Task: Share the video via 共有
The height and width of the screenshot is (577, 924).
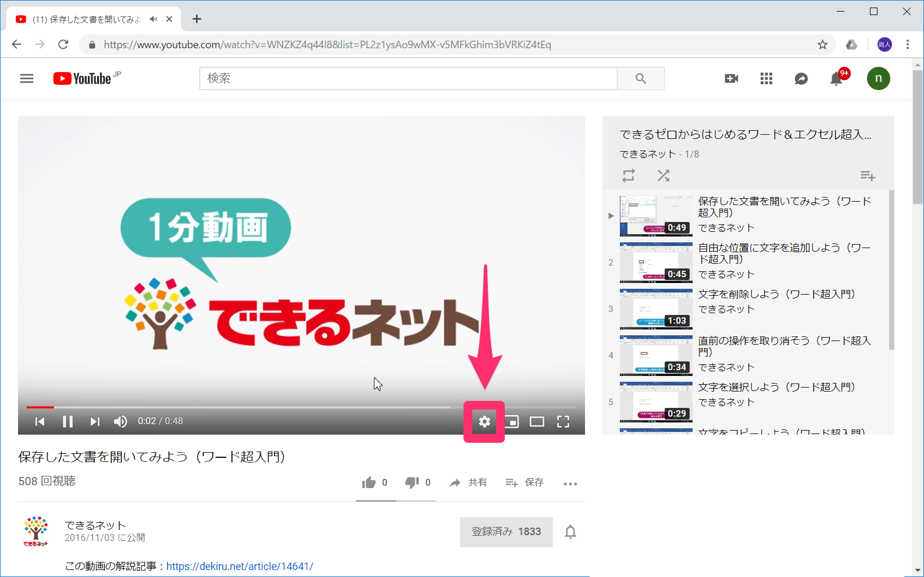Action: click(468, 482)
